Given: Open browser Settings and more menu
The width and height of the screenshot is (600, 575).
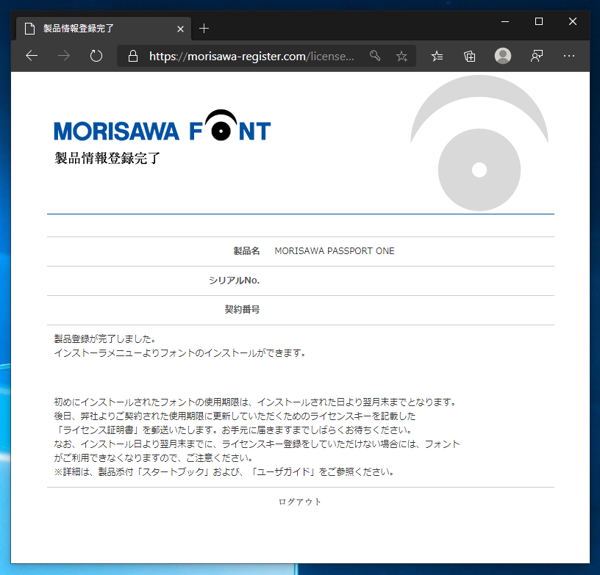Looking at the screenshot, I should click(569, 56).
